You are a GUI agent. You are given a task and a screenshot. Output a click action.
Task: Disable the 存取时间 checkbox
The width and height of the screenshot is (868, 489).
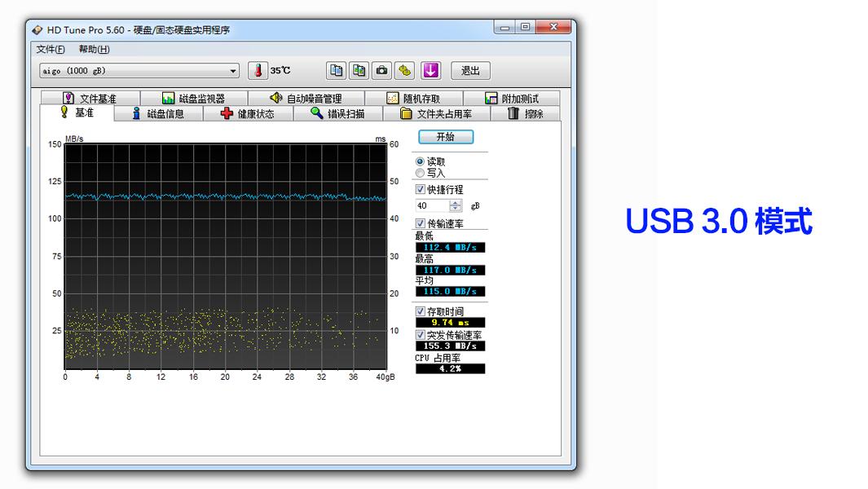click(x=421, y=311)
